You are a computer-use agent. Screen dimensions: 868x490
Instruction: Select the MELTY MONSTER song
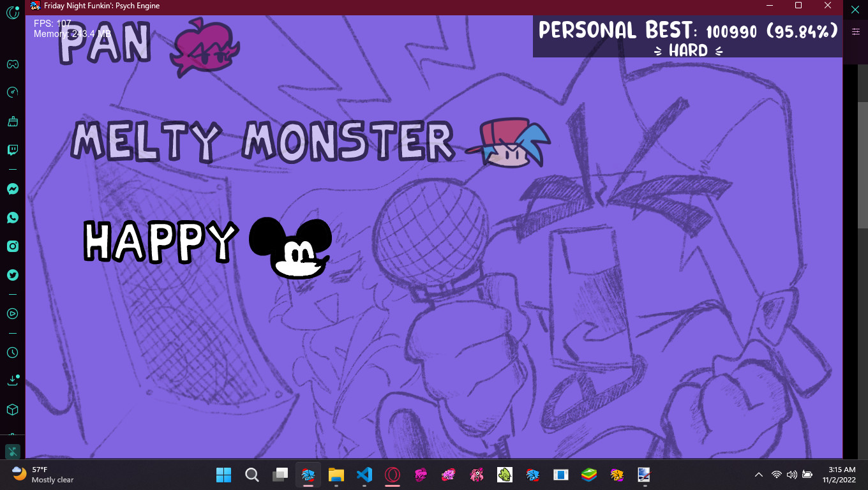coord(262,140)
